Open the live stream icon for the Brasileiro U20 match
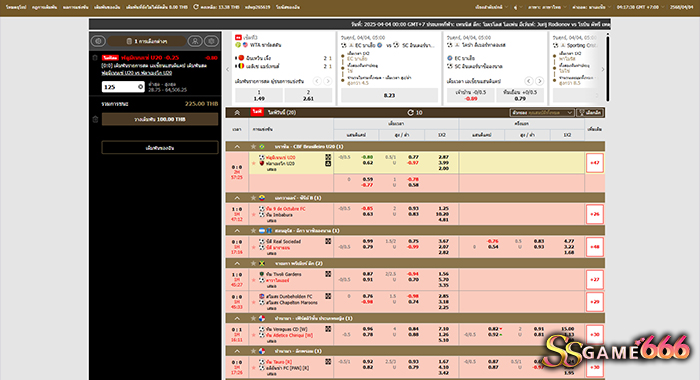Screen dimensions: 700x380 [328, 163]
